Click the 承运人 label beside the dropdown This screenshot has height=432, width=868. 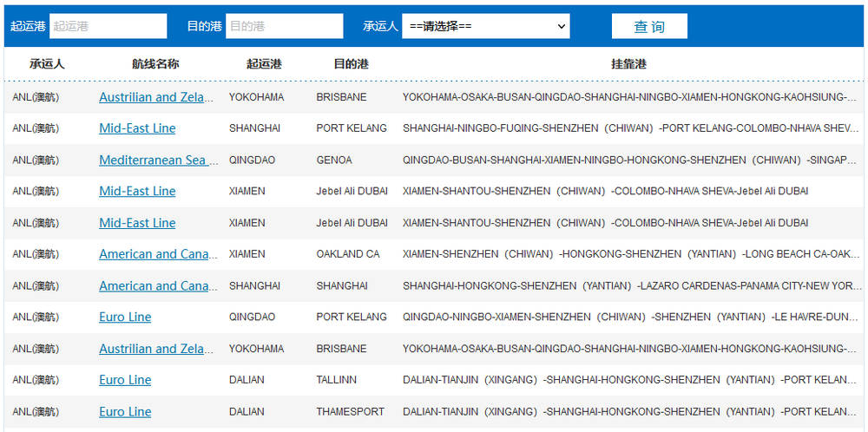pos(380,26)
